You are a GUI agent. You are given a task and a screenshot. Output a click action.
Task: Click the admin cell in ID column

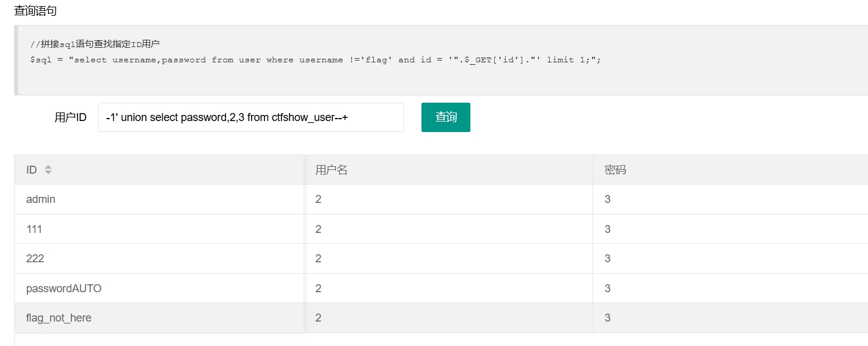coord(159,199)
